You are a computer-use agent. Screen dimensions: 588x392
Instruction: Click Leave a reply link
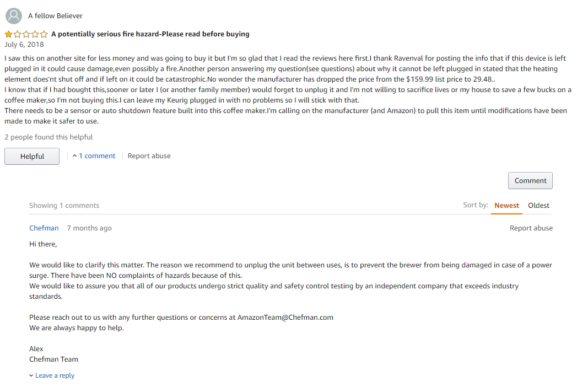point(55,375)
